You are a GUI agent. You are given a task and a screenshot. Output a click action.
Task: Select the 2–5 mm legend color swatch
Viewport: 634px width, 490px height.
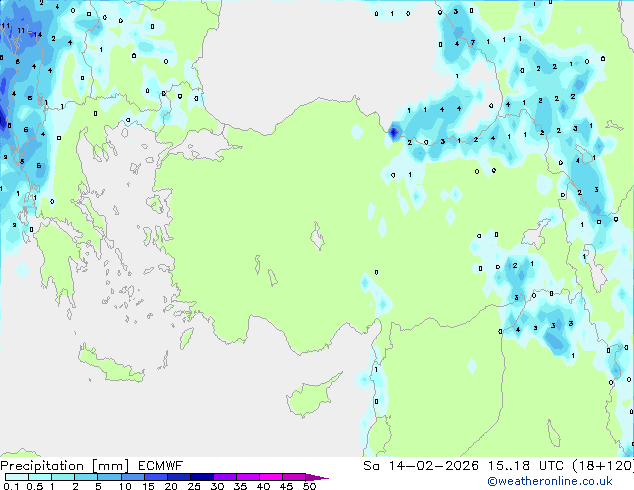point(86,477)
